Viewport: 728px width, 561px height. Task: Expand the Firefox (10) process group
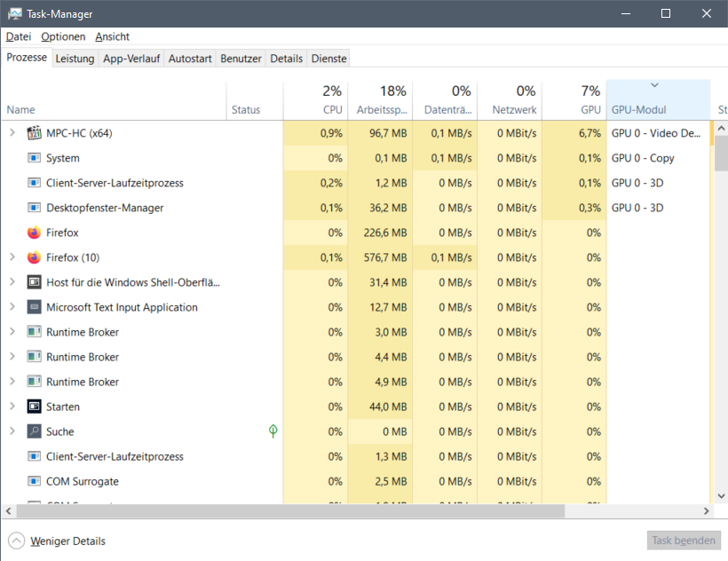coord(12,257)
